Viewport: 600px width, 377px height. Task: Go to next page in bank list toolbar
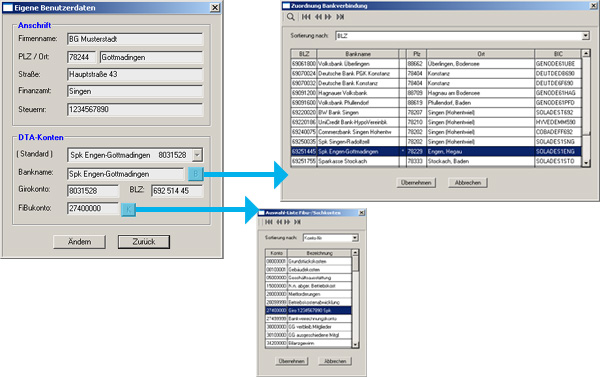pyautogui.click(x=328, y=17)
